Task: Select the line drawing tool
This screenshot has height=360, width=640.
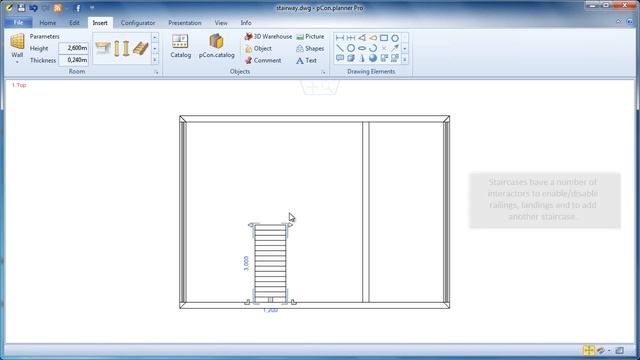Action: point(340,48)
